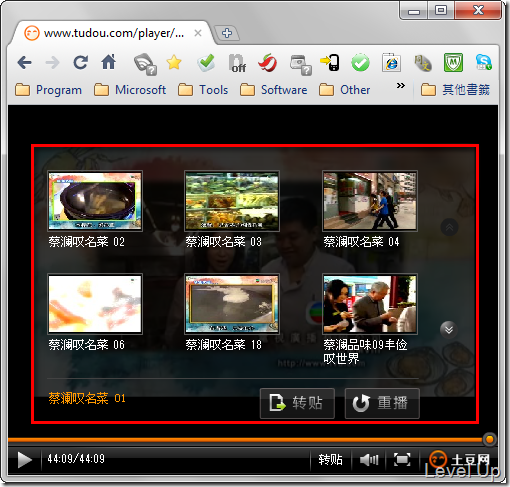Image resolution: width=510 pixels, height=487 pixels.
Task: Open the home page via the house icon
Action: click(109, 62)
